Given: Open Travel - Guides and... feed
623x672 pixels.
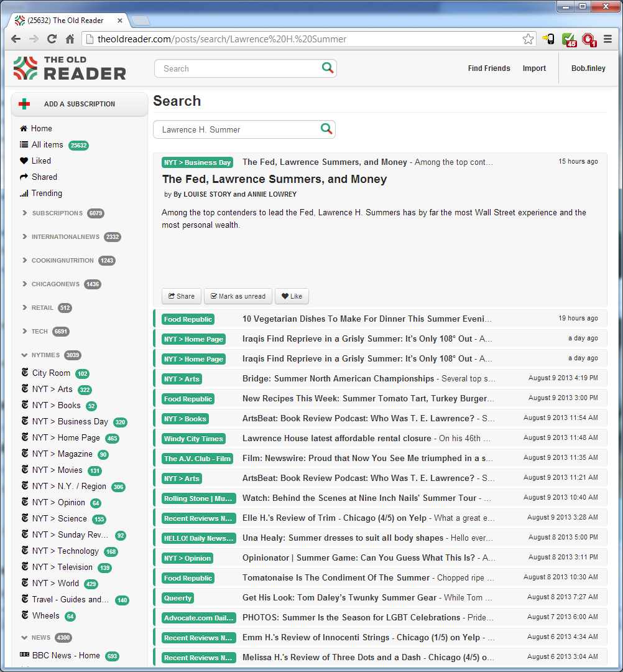Looking at the screenshot, I should [x=70, y=599].
